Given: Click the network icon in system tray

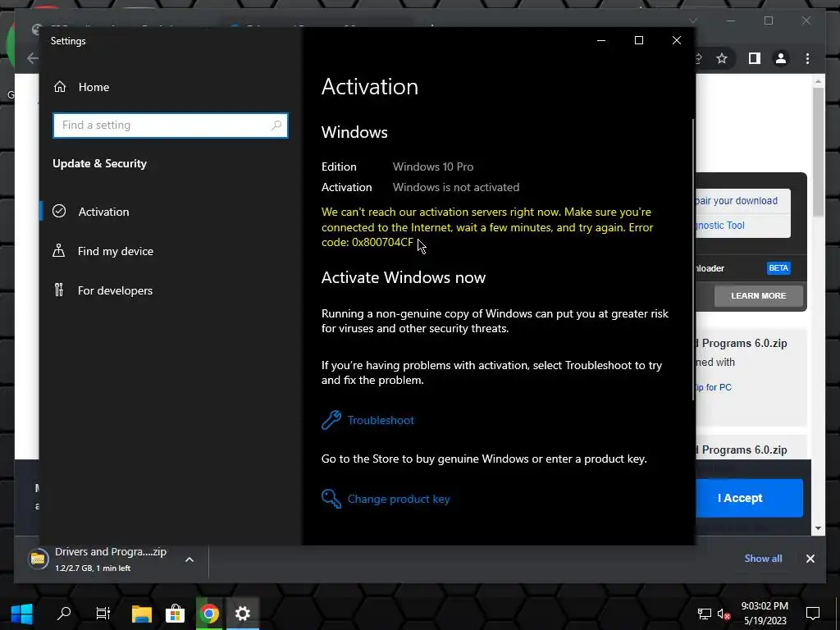Looking at the screenshot, I should coord(705,614).
